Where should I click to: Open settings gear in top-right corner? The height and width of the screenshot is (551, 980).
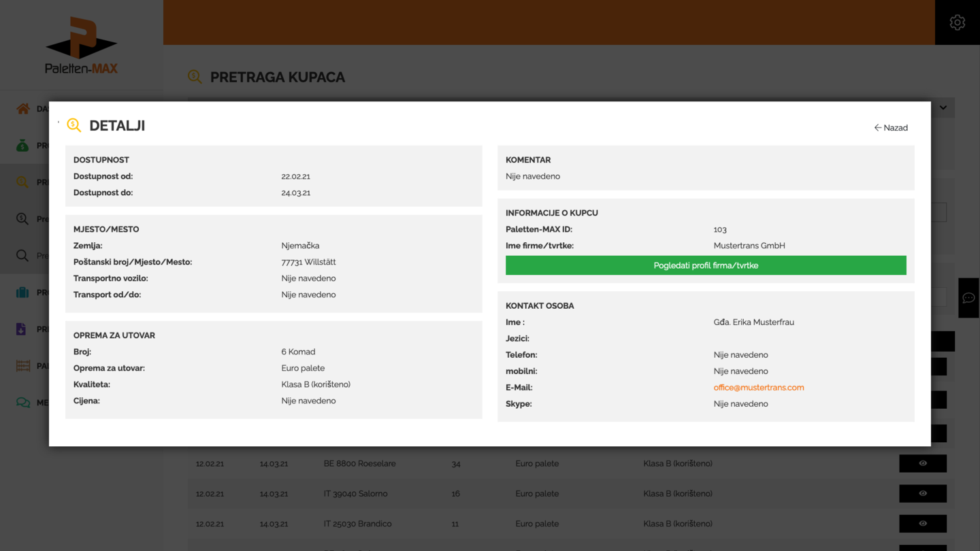[957, 22]
